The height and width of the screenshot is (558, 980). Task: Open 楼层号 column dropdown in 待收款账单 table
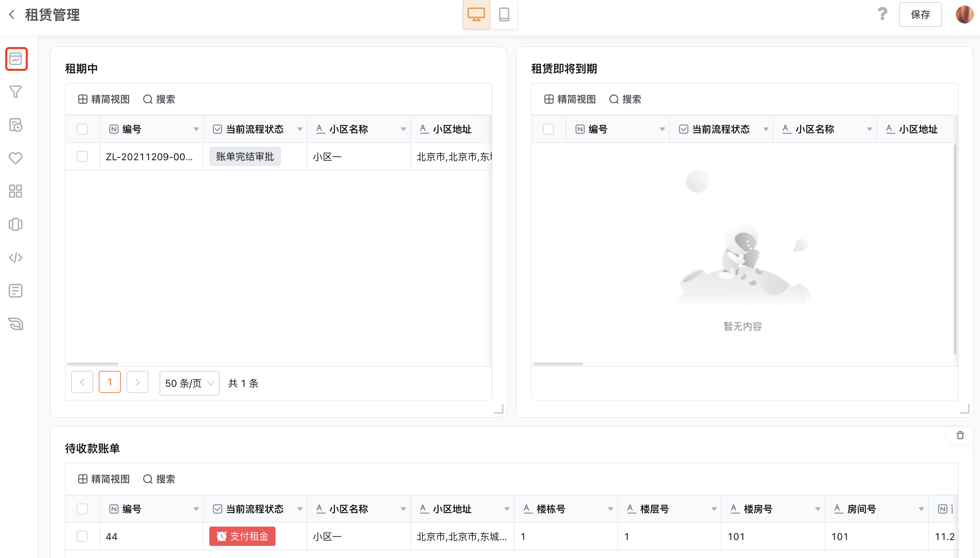point(714,509)
